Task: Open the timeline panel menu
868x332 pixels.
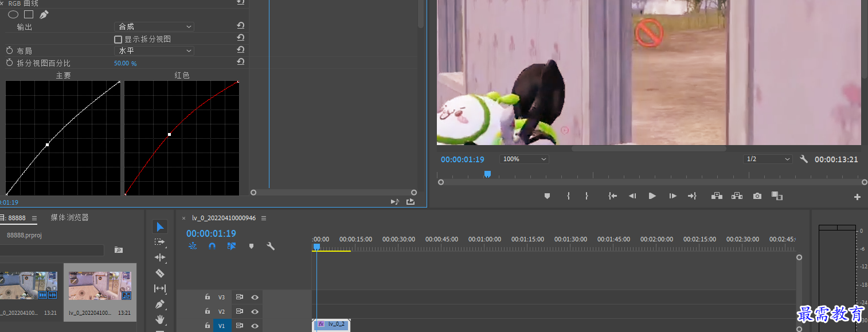Action: pos(263,218)
